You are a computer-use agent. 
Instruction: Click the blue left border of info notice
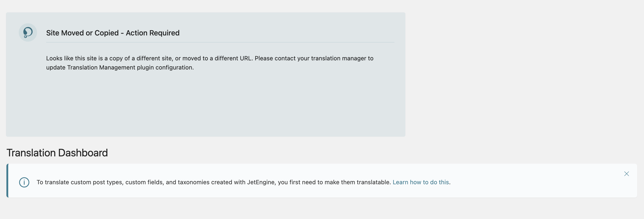point(8,181)
